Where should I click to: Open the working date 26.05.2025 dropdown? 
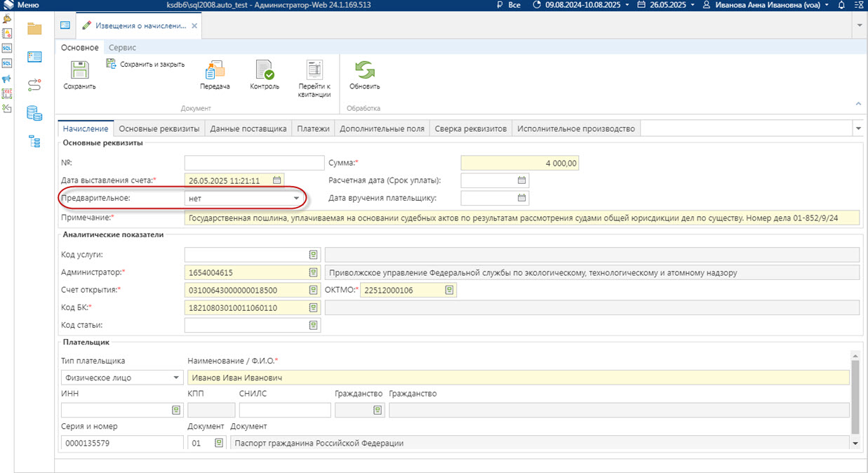(x=666, y=5)
